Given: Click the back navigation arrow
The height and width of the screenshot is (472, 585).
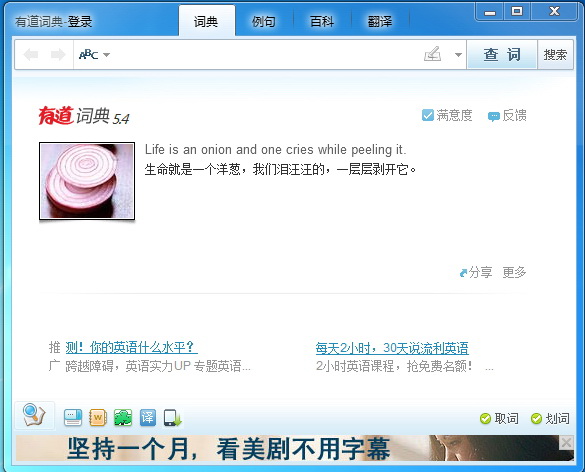Looking at the screenshot, I should [x=31, y=54].
